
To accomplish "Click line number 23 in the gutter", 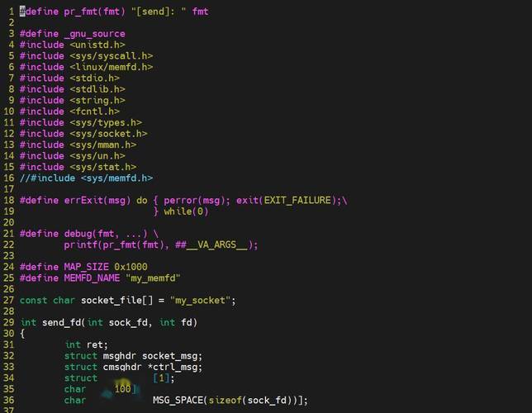I will 9,256.
